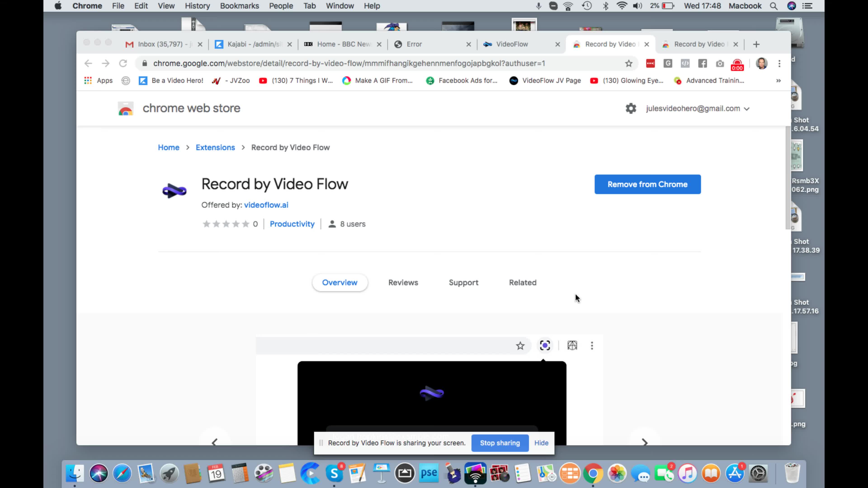Open the Bluetooth status menu

tap(606, 6)
